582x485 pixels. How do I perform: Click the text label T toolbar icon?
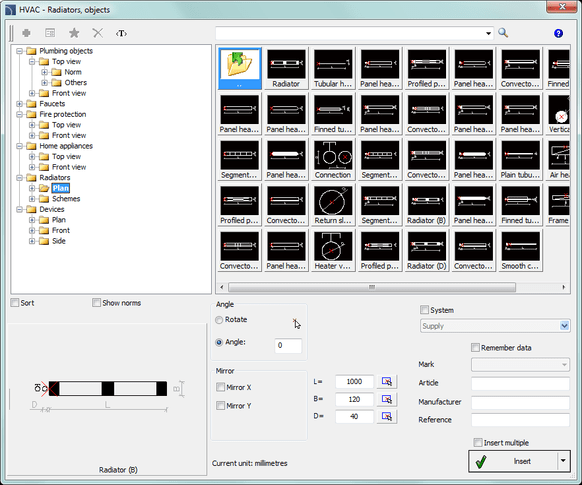(121, 33)
